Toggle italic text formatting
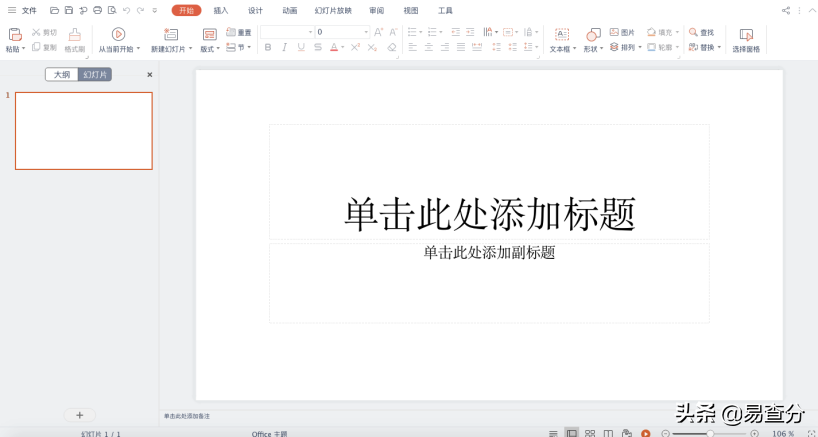 [x=284, y=47]
